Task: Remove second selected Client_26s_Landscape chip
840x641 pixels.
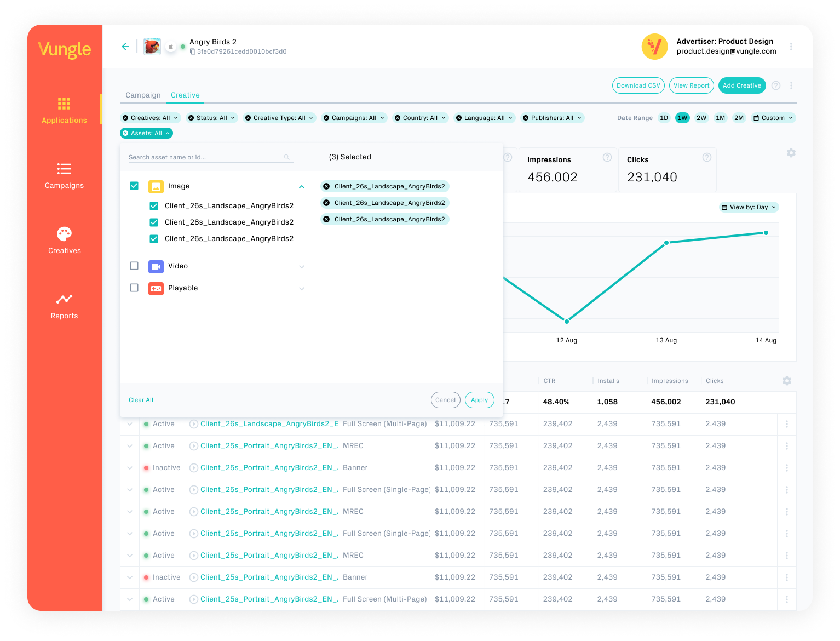Action: 326,203
